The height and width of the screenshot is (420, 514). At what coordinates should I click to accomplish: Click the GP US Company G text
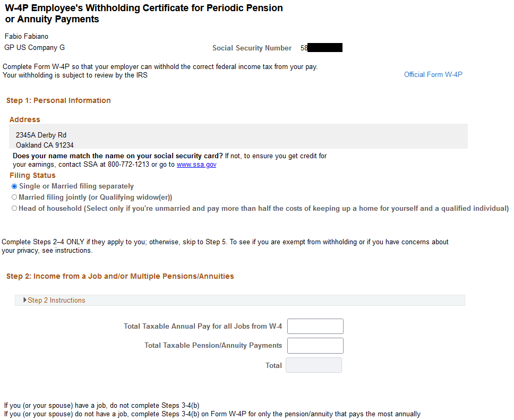pyautogui.click(x=34, y=47)
